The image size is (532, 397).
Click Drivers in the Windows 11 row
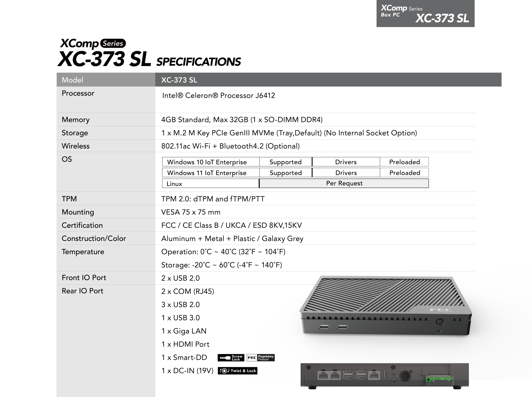point(346,173)
